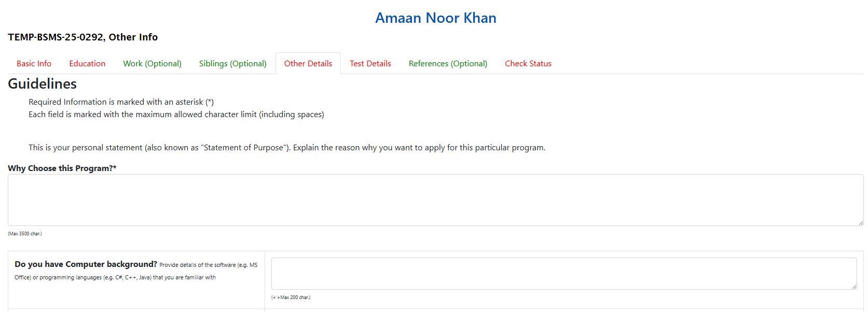The image size is (868, 312).
Task: Click the active Other Details tab
Action: pyautogui.click(x=308, y=63)
